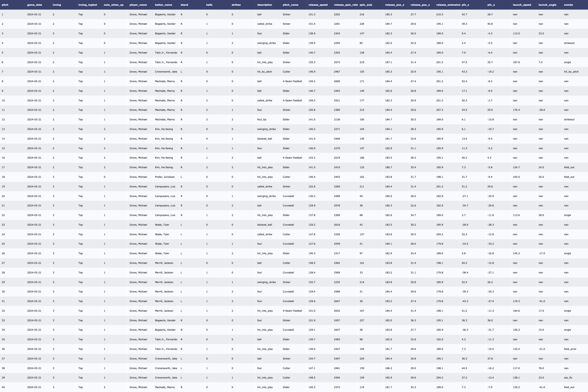
Task: Select the pitch_name column header
Action: pos(290,5)
